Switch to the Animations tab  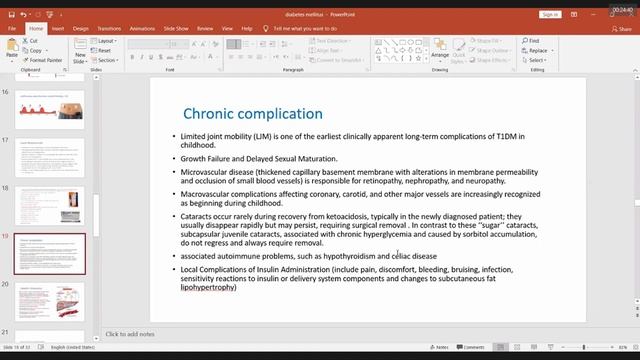coord(142,29)
